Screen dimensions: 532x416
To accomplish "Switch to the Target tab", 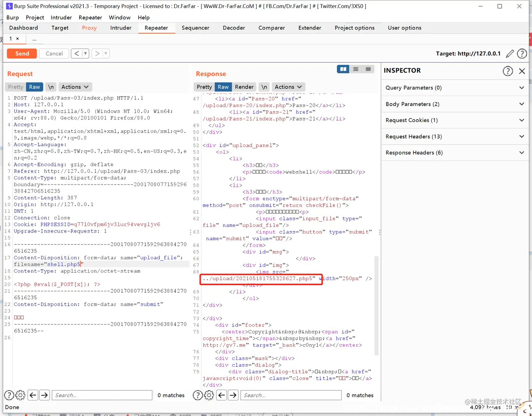I will 60,28.
